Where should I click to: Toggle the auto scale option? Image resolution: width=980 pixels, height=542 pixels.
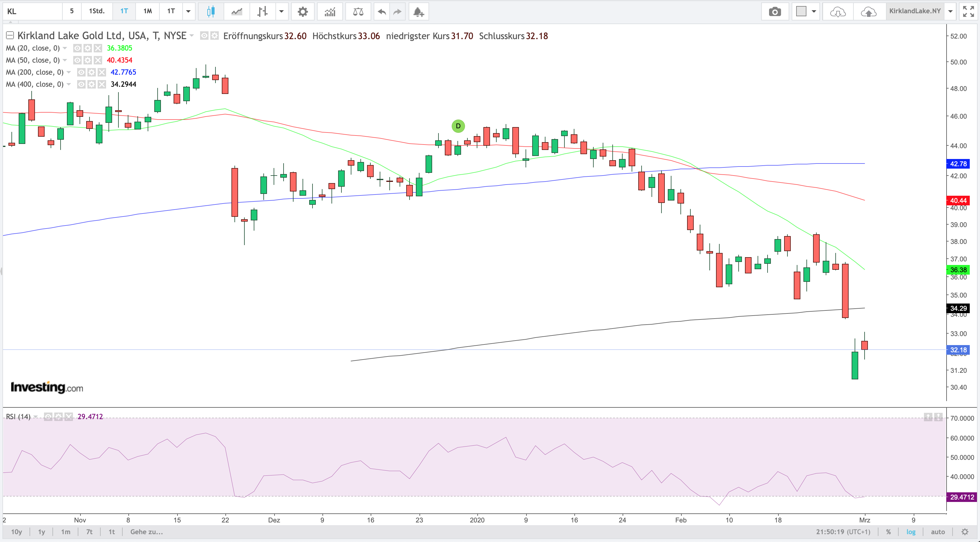click(938, 532)
